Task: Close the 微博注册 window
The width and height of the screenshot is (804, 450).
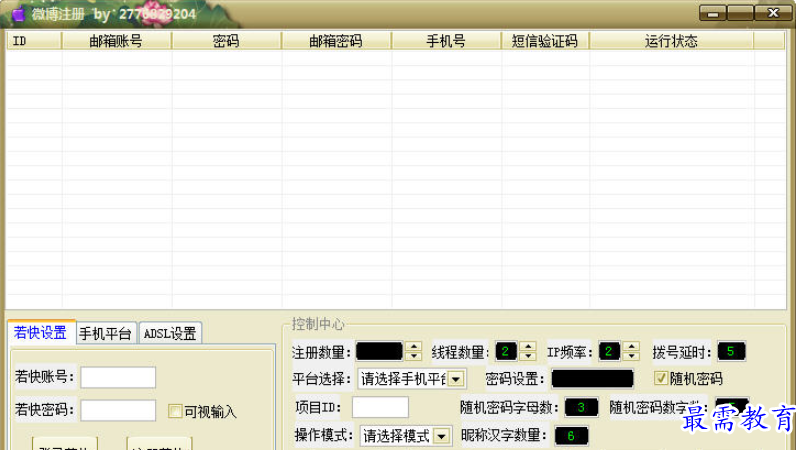Action: coord(773,13)
